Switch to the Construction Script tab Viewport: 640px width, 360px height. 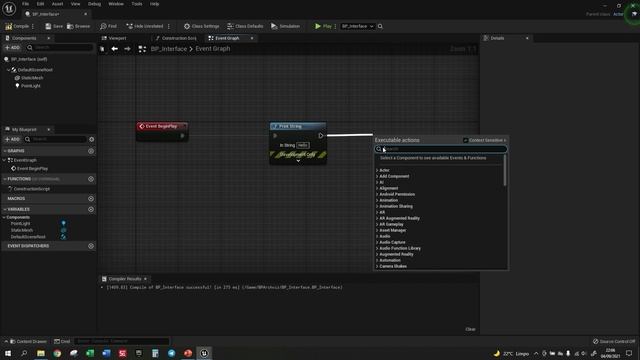point(176,38)
